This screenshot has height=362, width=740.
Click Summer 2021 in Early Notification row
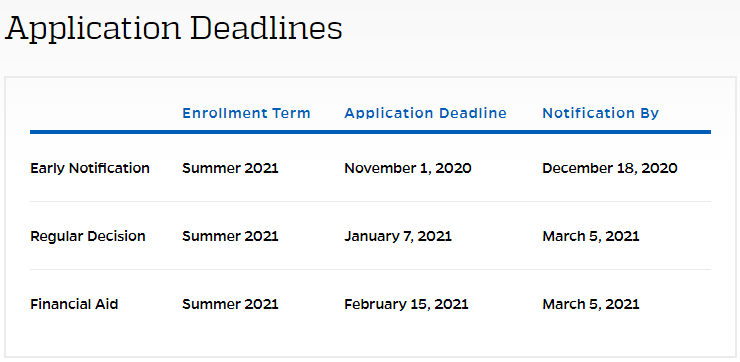[230, 168]
